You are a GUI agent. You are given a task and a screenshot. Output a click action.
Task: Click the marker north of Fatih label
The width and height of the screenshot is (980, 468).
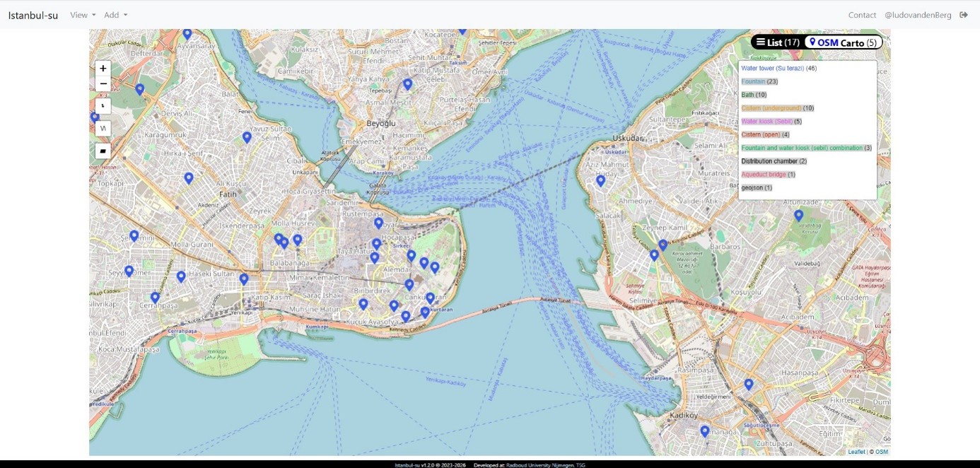point(188,178)
